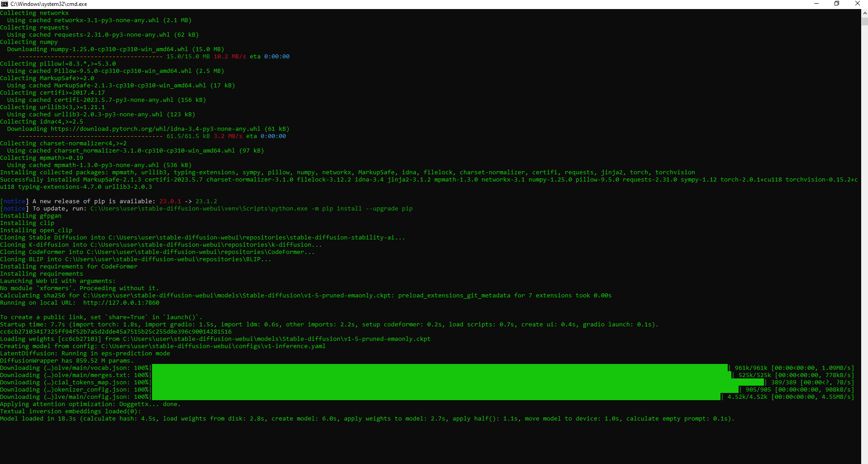Click the "4.52k/4.52k" config.json download stats
868x464 pixels.
[748, 397]
